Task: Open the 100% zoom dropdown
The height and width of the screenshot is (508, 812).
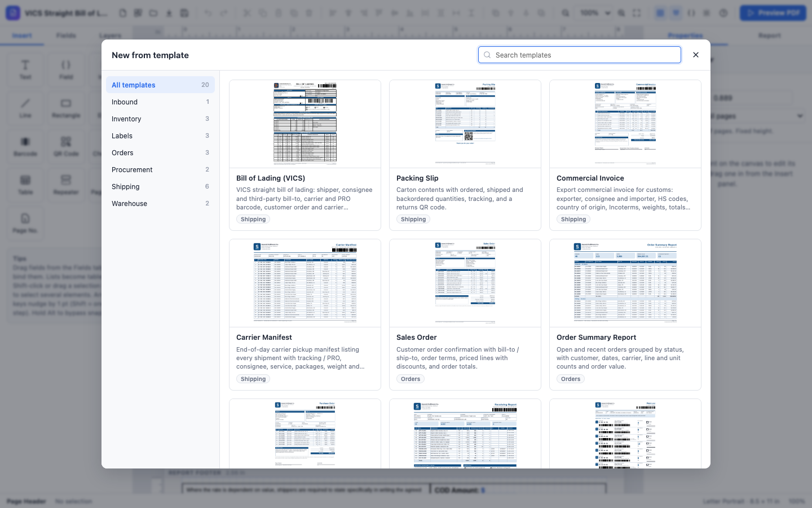Action: coord(595,12)
